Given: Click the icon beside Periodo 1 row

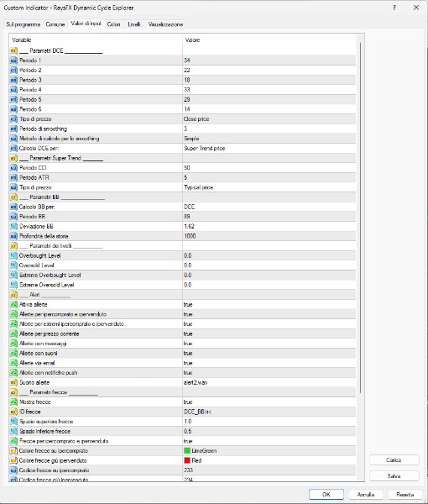Looking at the screenshot, I should coord(13,60).
